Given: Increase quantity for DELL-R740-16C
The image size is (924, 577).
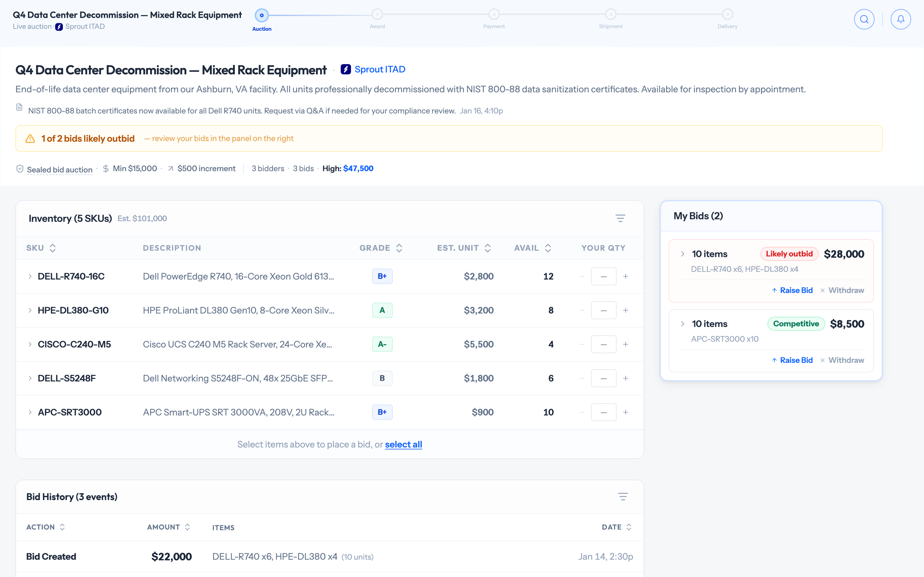Looking at the screenshot, I should [625, 276].
